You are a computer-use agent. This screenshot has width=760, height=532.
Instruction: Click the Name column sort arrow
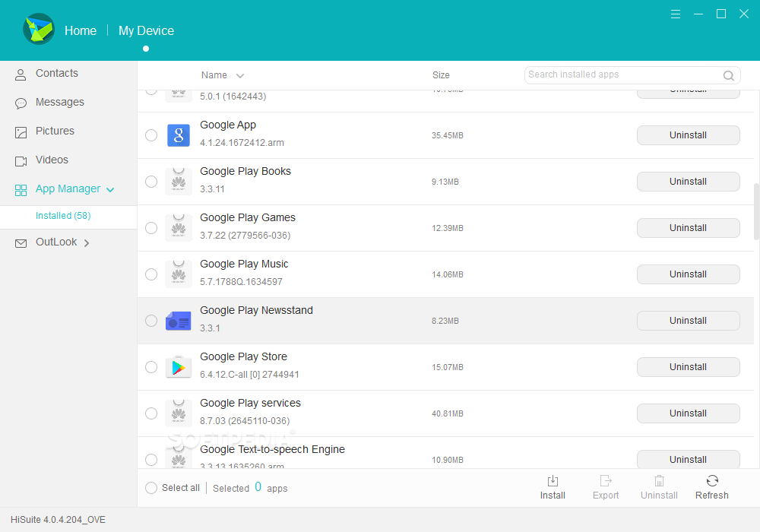pos(240,75)
